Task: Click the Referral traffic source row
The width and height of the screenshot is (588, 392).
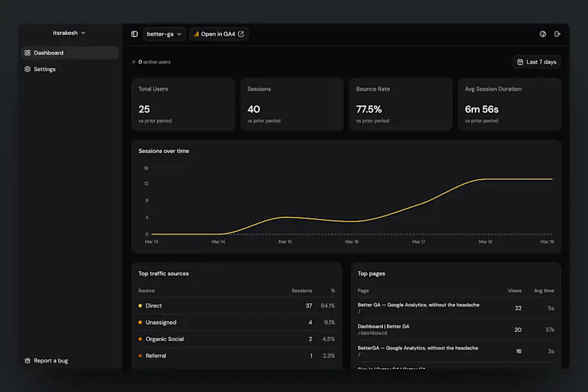Action: (237, 355)
